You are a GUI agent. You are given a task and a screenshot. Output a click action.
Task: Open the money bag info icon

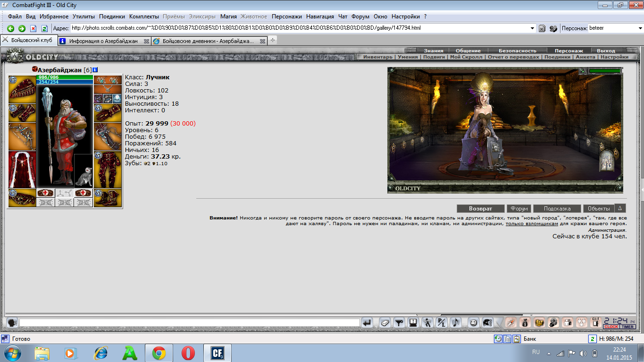(525, 323)
